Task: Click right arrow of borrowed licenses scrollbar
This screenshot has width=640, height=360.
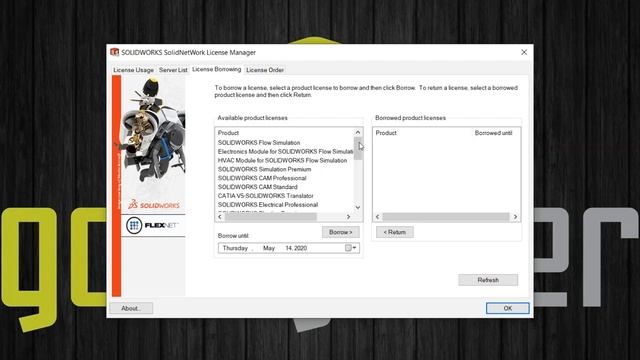Action: pyautogui.click(x=515, y=217)
